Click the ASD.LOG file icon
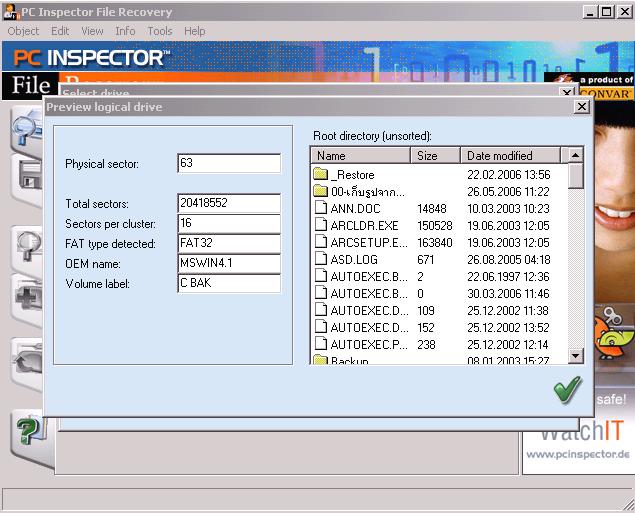Screen dimensions: 635x513 pos(321,259)
